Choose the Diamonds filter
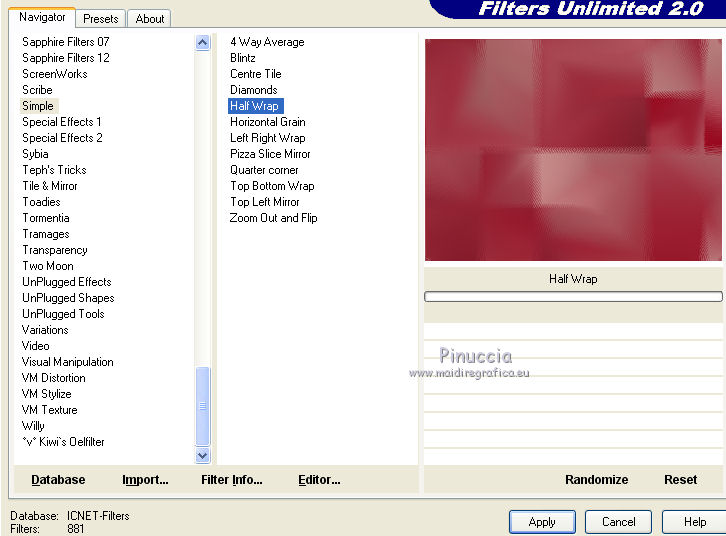The height and width of the screenshot is (536, 726). coord(254,90)
